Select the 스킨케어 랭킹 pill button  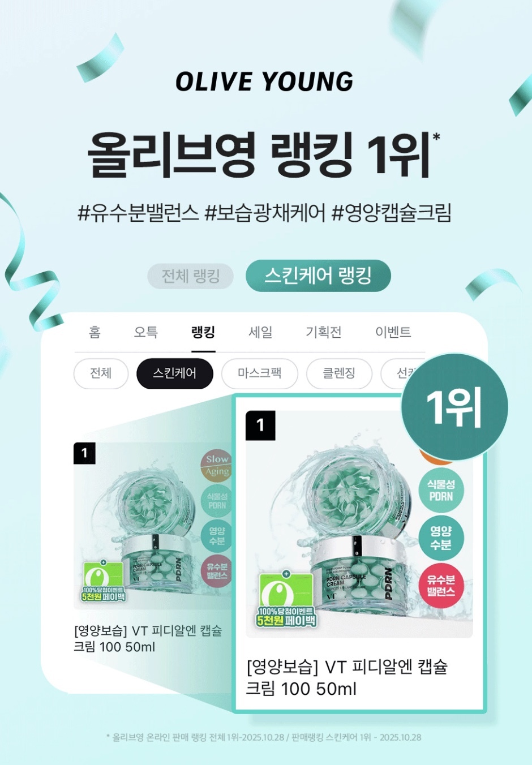318,276
